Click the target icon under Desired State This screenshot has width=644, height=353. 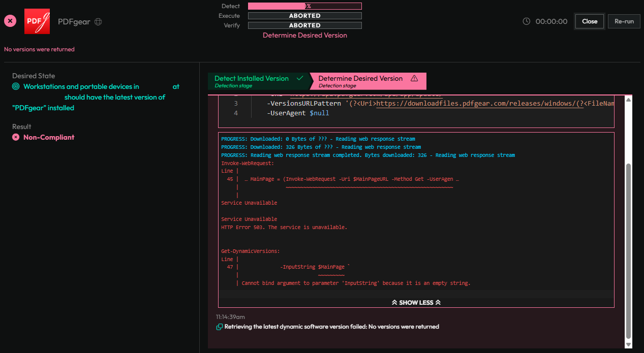pyautogui.click(x=16, y=87)
